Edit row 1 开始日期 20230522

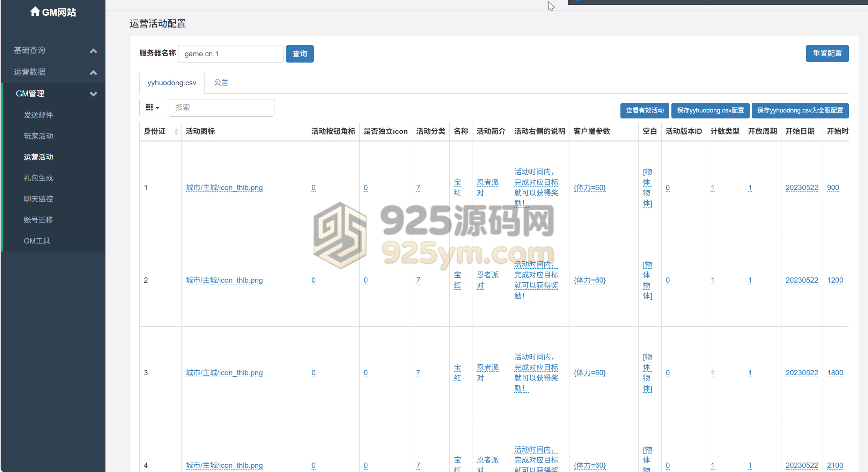tap(802, 188)
